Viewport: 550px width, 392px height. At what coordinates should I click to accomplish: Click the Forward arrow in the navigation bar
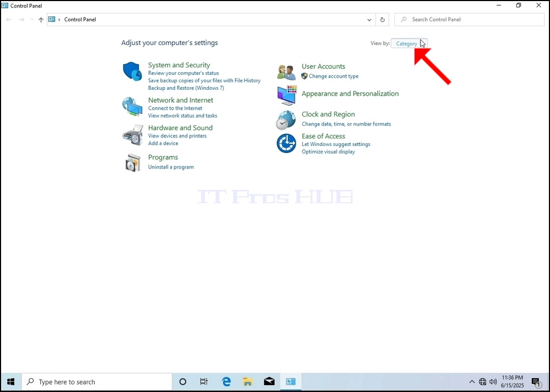[x=22, y=20]
